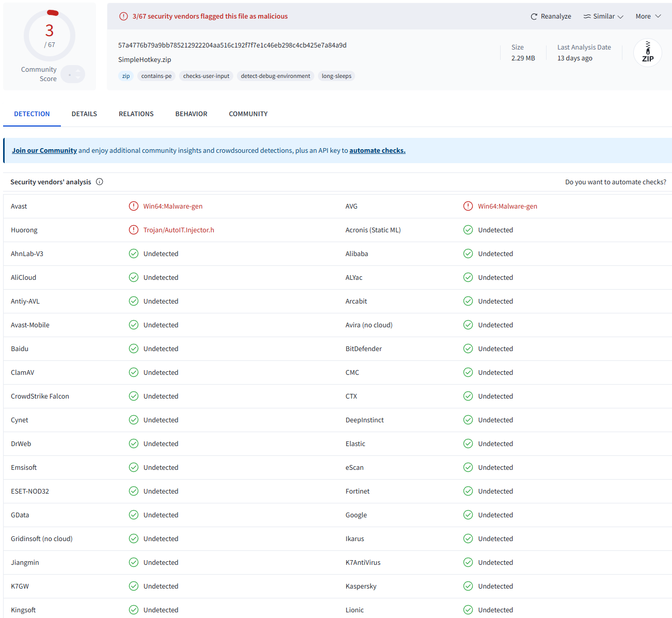The height and width of the screenshot is (618, 672).
Task: Click the Reanalyze button
Action: pos(551,17)
